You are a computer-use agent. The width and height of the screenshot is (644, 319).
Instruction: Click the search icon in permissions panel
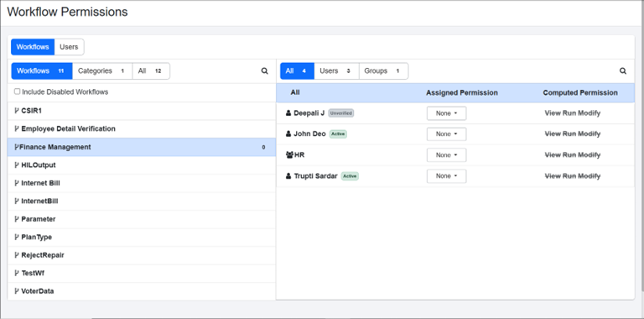tap(623, 71)
